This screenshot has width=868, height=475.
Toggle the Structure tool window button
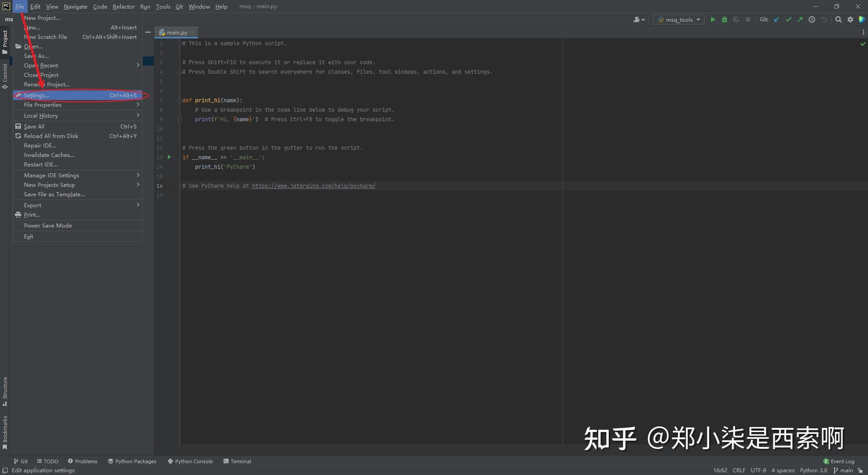click(5, 391)
